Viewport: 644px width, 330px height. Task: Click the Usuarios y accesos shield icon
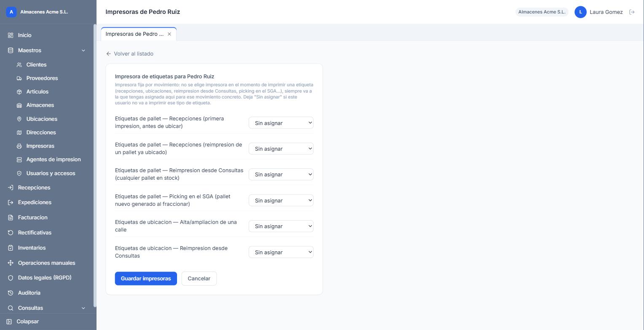coord(19,173)
